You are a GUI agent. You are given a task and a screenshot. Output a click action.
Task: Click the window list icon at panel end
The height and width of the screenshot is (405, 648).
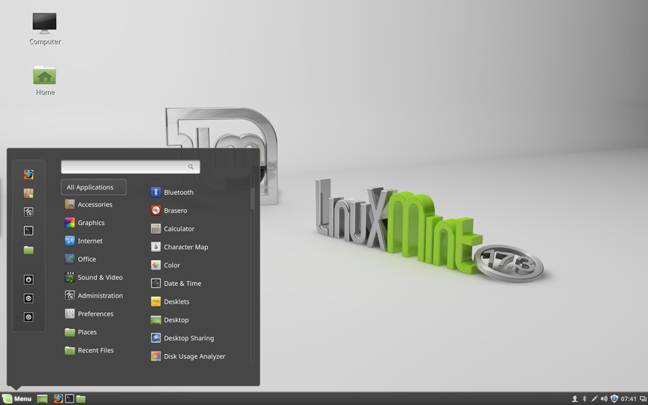pos(643,399)
